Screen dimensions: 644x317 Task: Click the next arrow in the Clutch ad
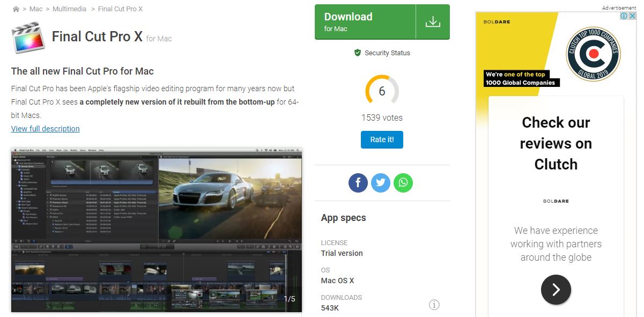(x=556, y=290)
